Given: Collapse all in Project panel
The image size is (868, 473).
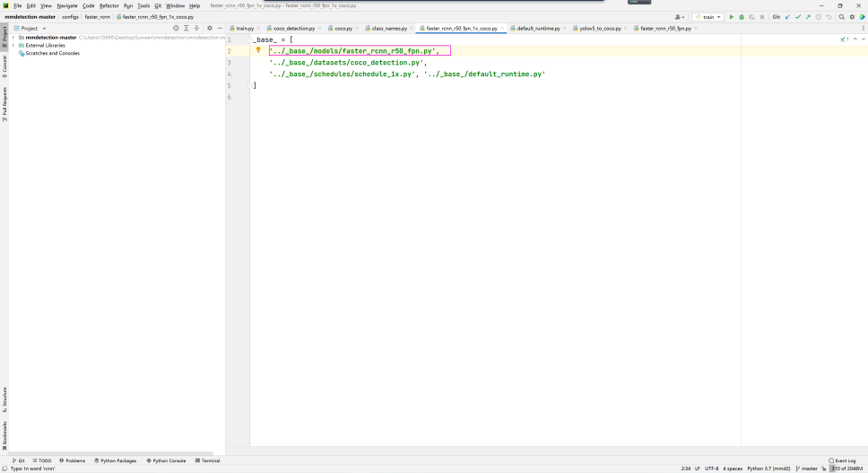Looking at the screenshot, I should [196, 28].
